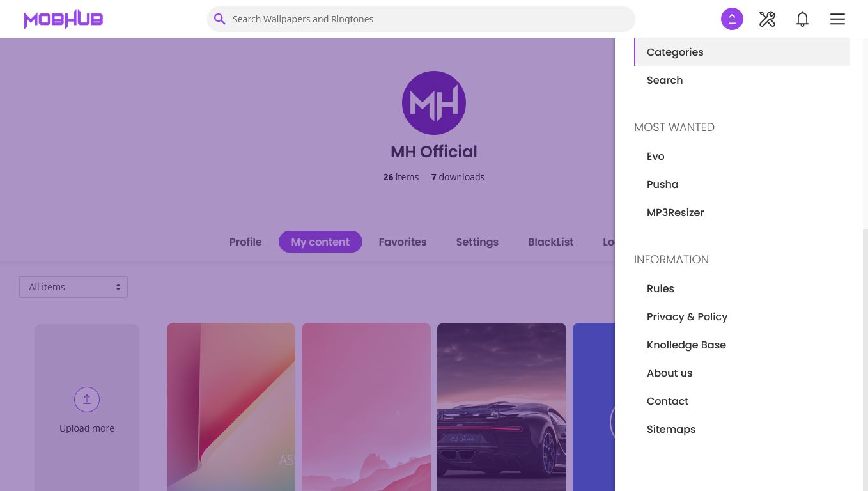Open the MP3Resizer link
Image resolution: width=868 pixels, height=491 pixels.
[675, 212]
